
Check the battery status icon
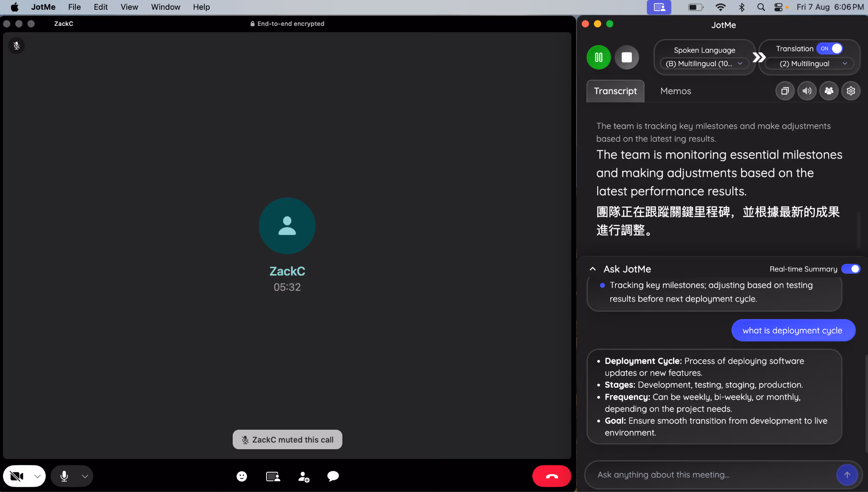696,7
